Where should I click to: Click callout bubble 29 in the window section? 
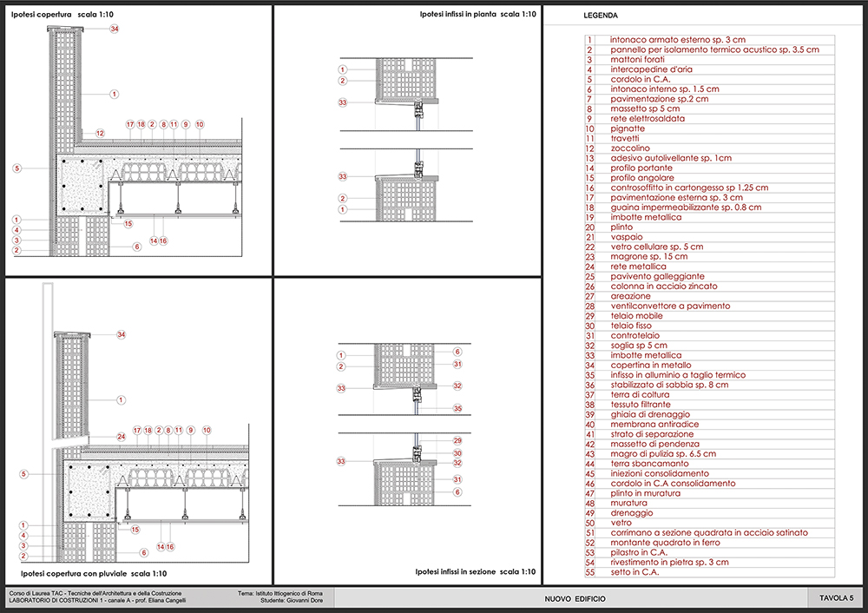[x=457, y=441]
